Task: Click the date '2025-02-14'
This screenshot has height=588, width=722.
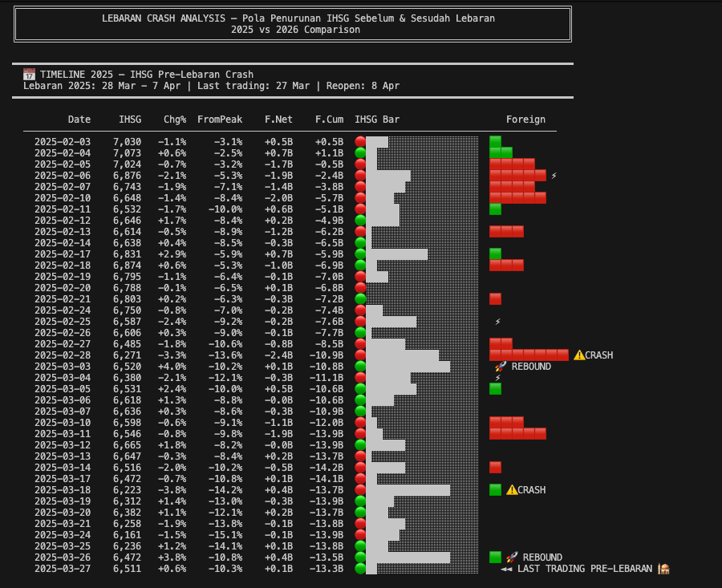Action: (63, 242)
